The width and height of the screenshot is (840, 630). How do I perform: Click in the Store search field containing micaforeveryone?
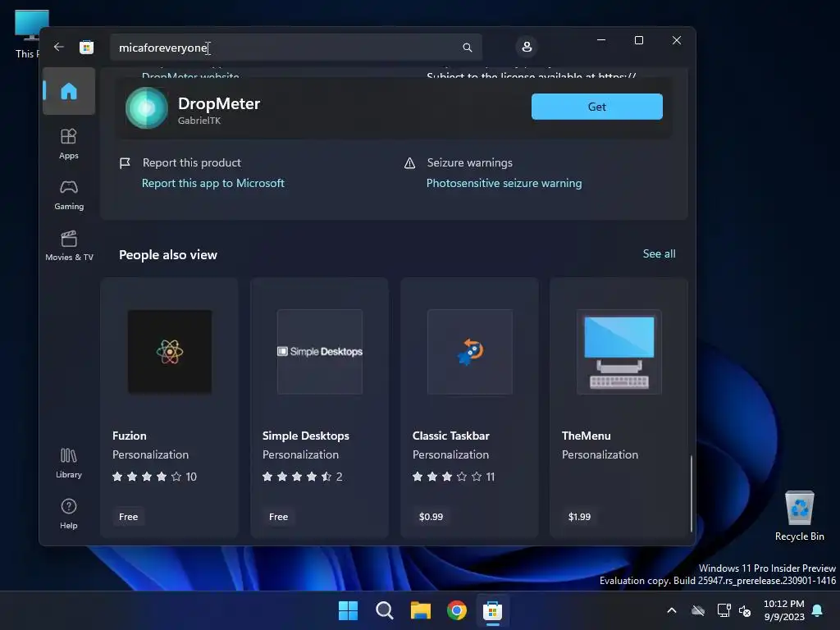(295, 48)
